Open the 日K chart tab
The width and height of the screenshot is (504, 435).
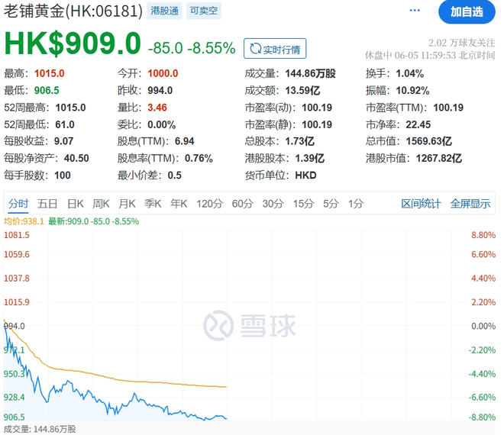(75, 203)
